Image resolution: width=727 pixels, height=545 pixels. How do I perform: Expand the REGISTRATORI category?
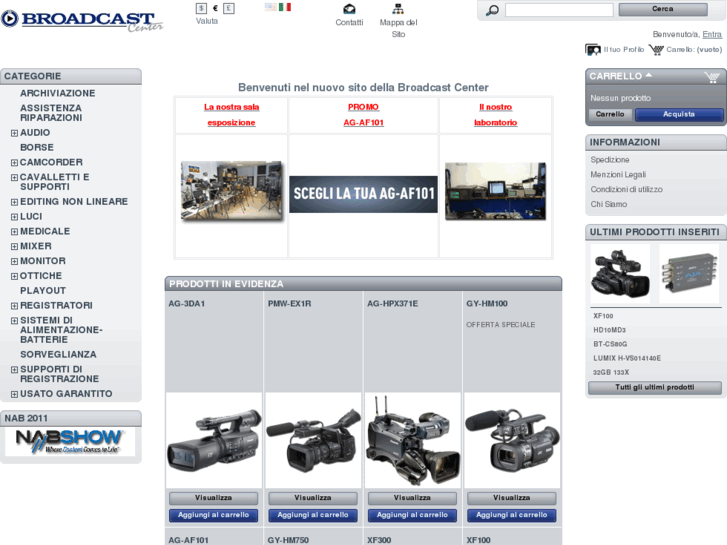pyautogui.click(x=14, y=306)
